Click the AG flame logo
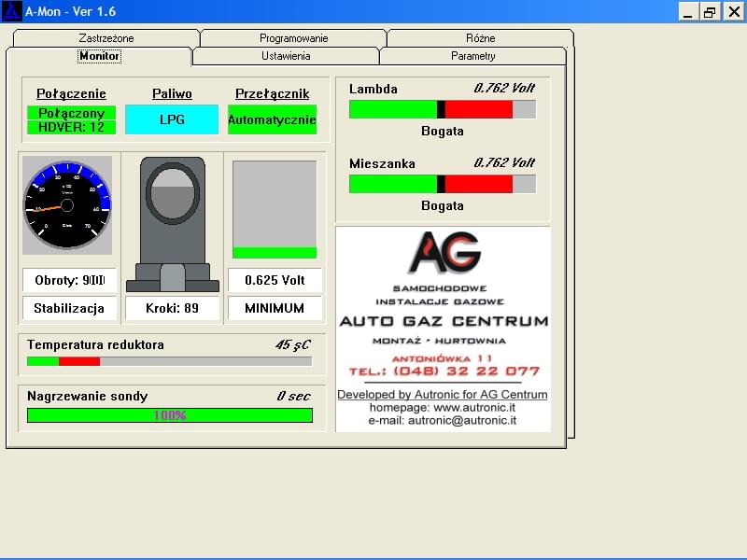 point(444,252)
